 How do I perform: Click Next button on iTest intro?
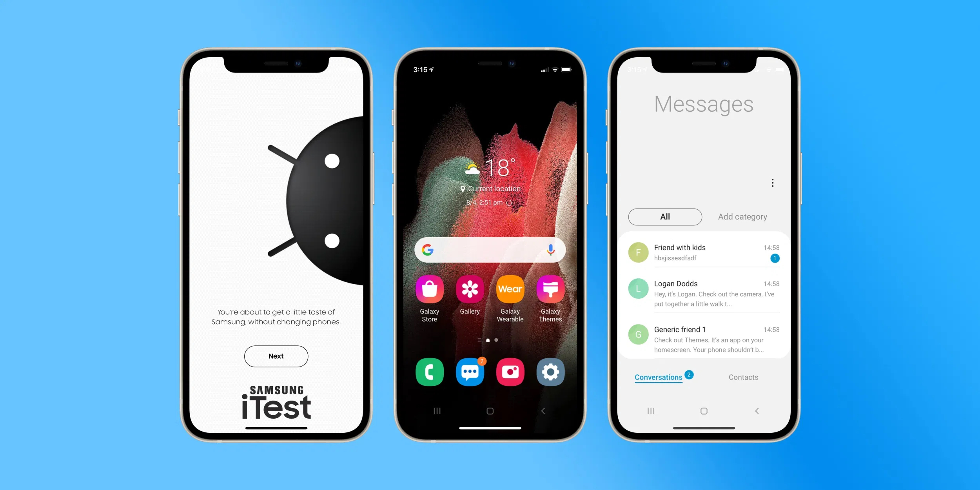pos(275,356)
